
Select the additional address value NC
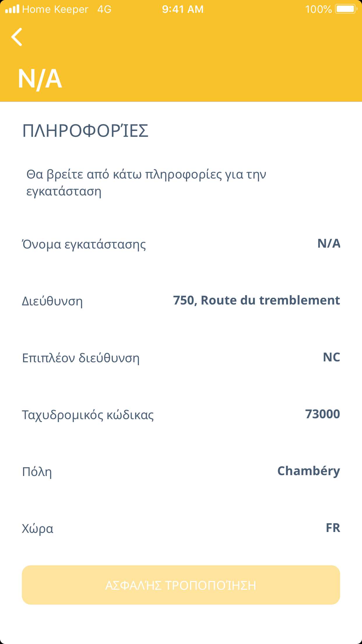331,357
